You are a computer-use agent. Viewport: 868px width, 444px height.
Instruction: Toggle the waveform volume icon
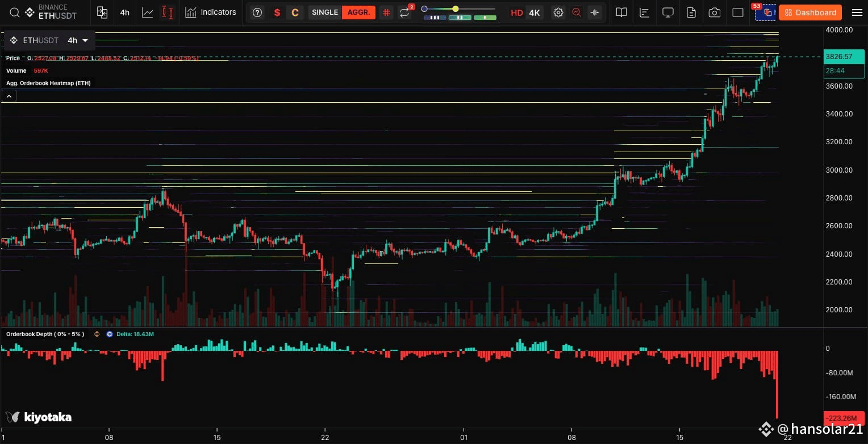tap(595, 12)
